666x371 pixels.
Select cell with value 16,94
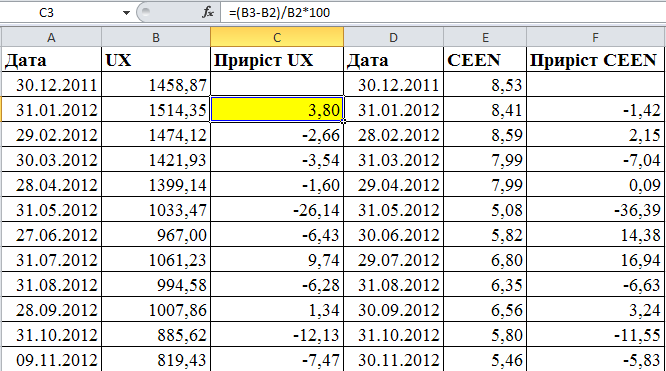click(x=595, y=260)
